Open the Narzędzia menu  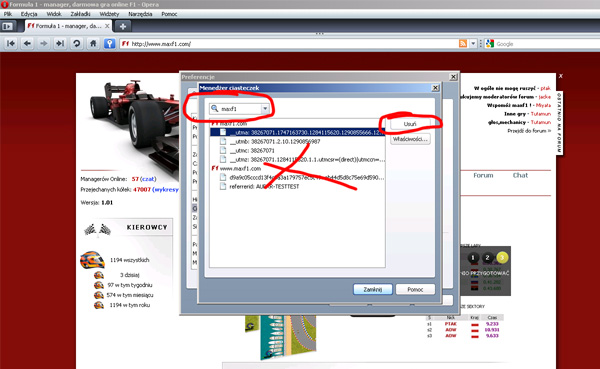pos(140,14)
